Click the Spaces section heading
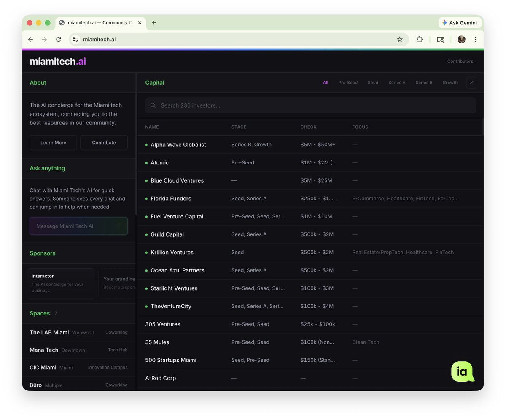 40,313
